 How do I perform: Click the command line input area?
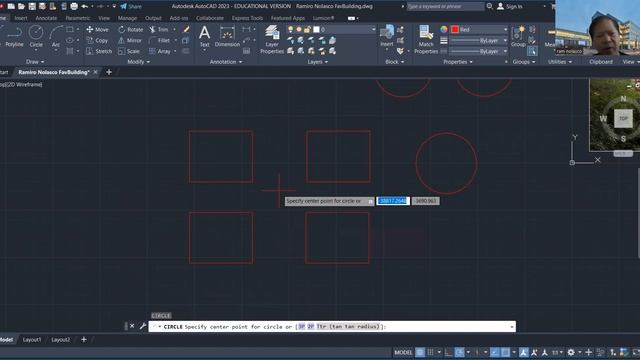pyautogui.click(x=332, y=327)
